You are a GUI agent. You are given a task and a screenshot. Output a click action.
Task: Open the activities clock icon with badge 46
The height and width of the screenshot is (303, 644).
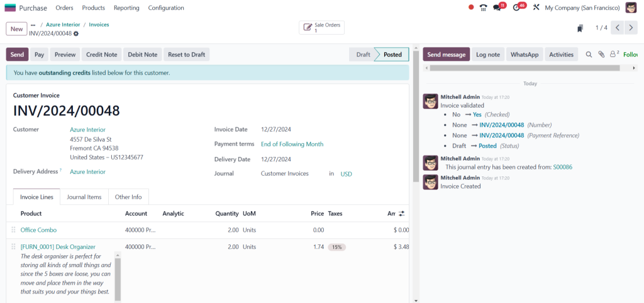(517, 8)
